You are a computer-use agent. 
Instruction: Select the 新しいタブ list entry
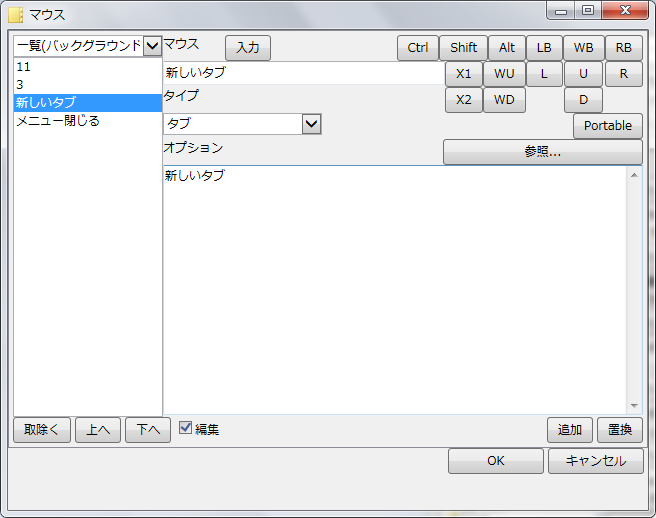[x=88, y=103]
